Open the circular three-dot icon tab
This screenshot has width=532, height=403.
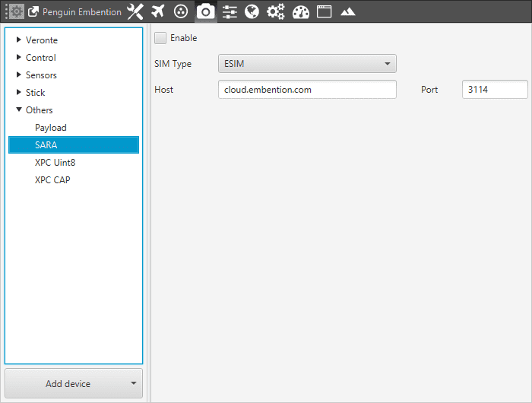181,11
